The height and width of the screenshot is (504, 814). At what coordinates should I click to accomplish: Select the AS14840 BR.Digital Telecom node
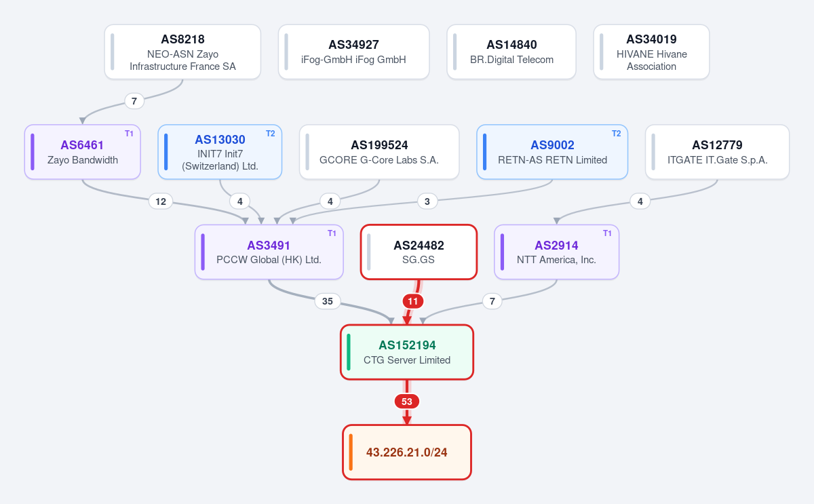point(511,52)
